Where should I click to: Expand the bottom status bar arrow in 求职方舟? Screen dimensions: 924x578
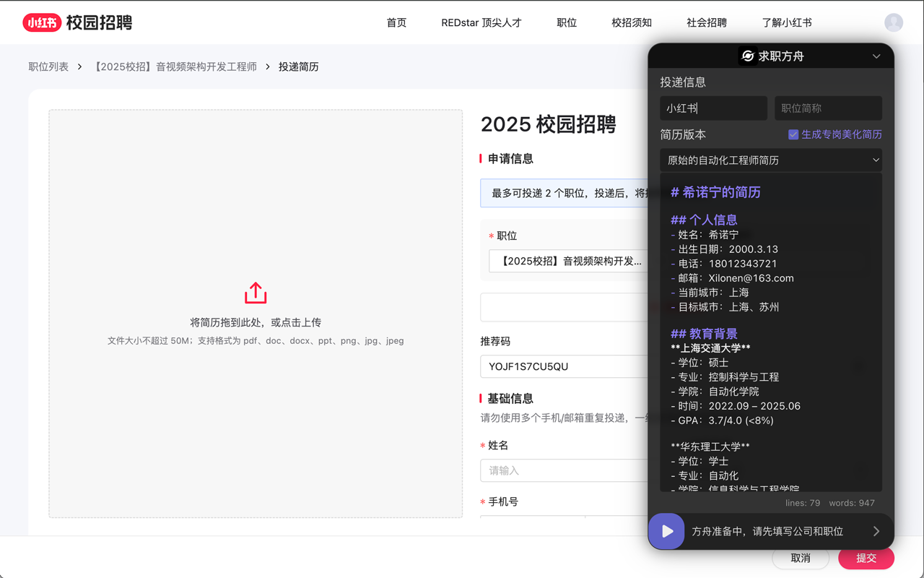pyautogui.click(x=876, y=531)
